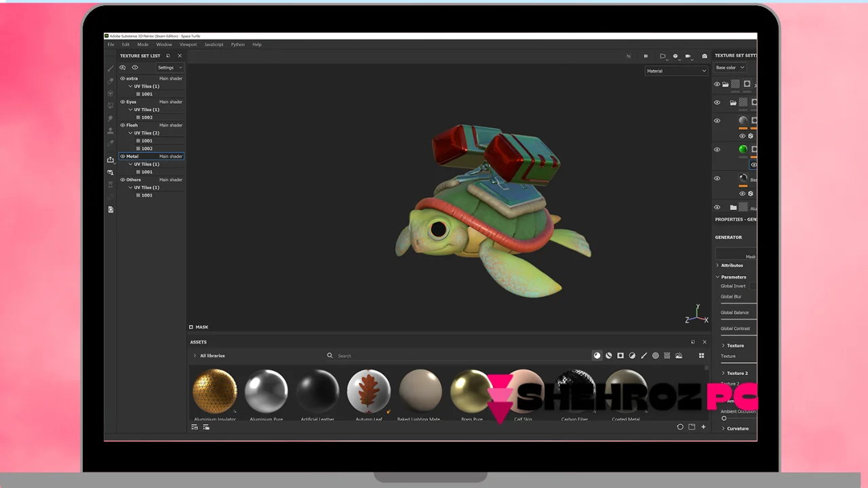Open the Python menu
Viewport: 868px width, 488px height.
(237, 44)
